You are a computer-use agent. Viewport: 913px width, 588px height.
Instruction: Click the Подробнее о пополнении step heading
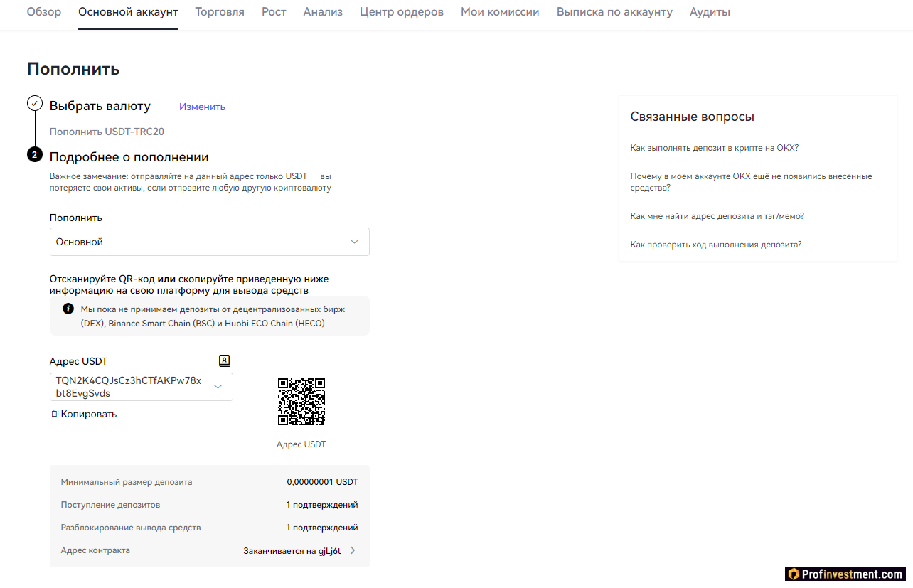tap(129, 157)
